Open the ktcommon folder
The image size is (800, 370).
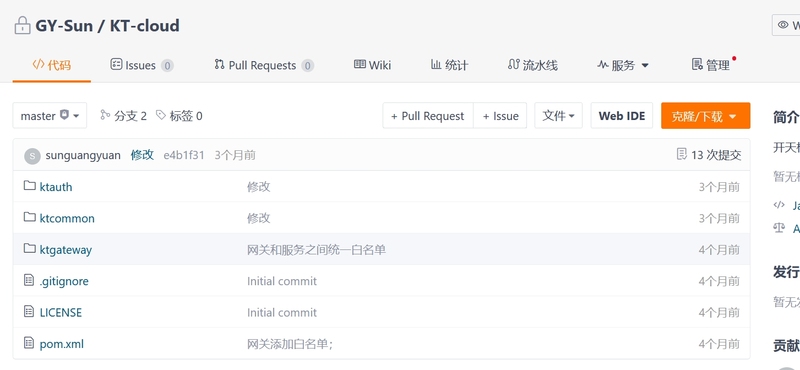(67, 218)
